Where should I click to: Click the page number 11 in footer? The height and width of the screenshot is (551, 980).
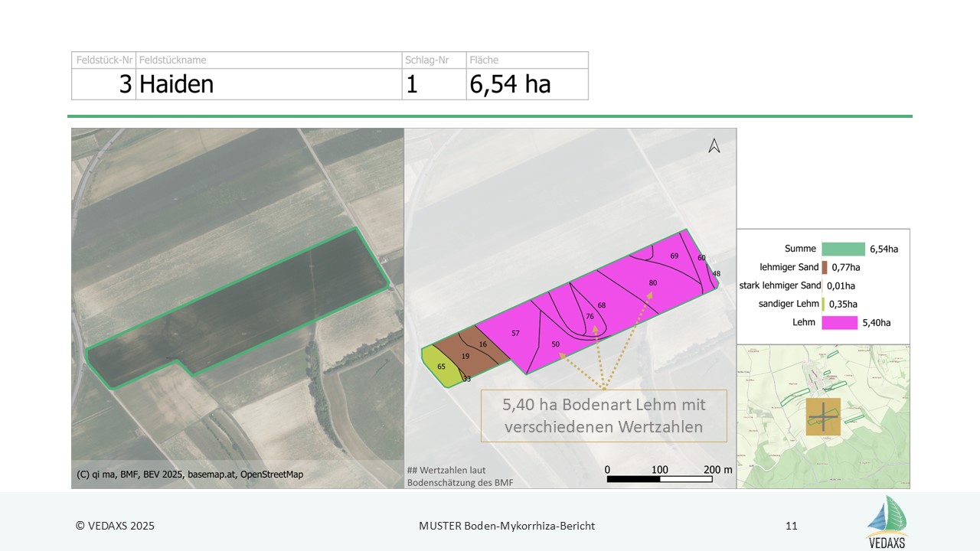[x=791, y=526]
